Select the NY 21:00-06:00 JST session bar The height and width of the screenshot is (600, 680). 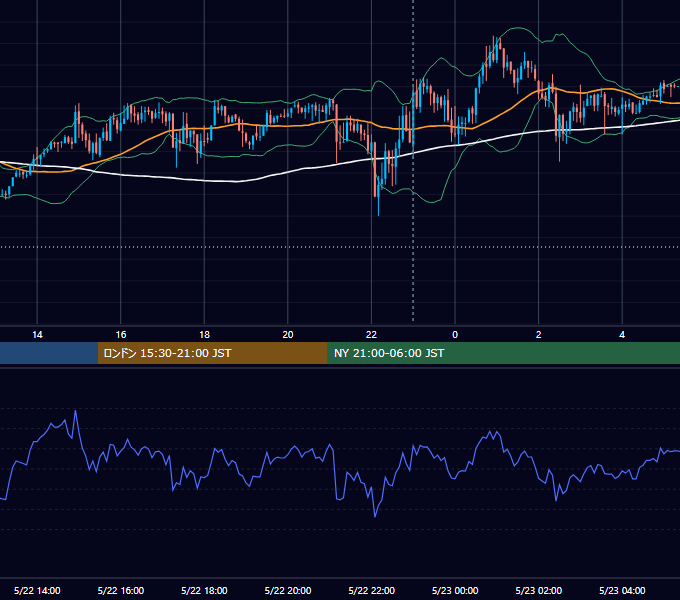pos(503,353)
